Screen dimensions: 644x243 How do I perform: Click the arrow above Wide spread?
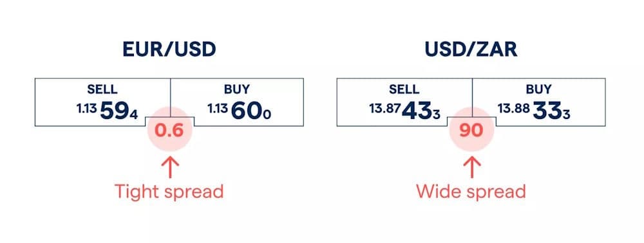472,166
